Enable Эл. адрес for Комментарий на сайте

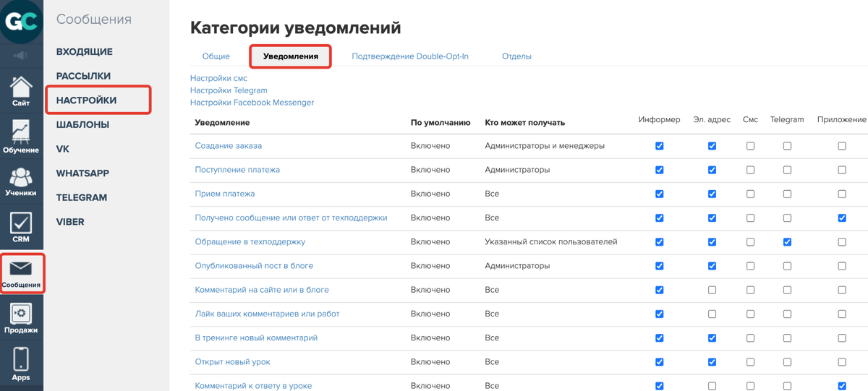(712, 290)
